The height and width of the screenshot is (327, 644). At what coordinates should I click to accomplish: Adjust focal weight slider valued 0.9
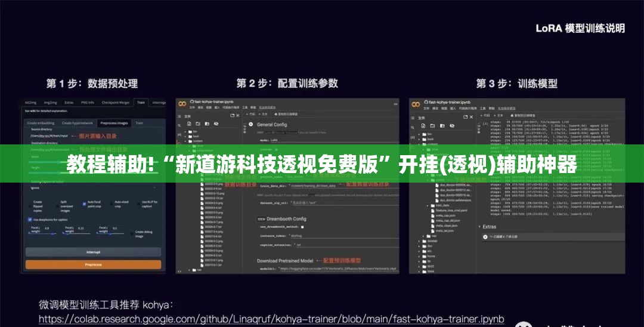[x=42, y=233]
